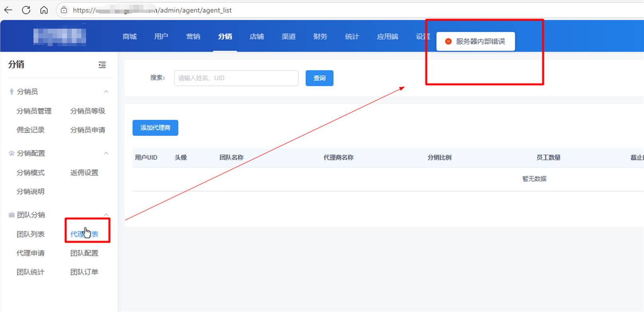Open the 应用端 top menu
Viewport: 644px width, 313px height.
pos(387,37)
